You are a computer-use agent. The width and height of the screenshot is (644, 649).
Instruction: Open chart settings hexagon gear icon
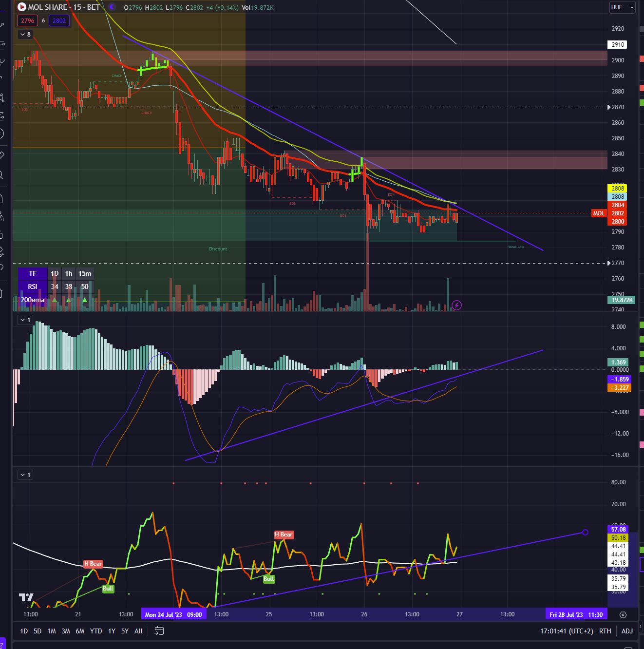(x=623, y=615)
